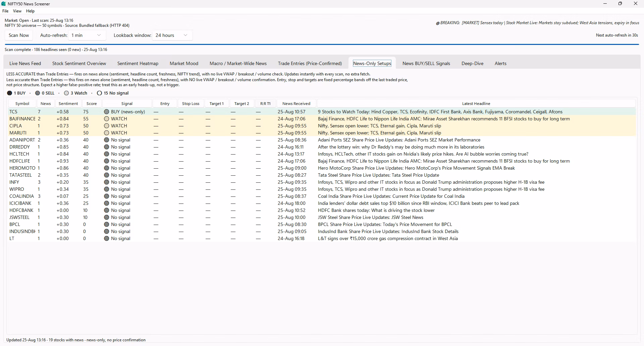Click the WATCH circle icon in CIPLA row

(x=107, y=126)
